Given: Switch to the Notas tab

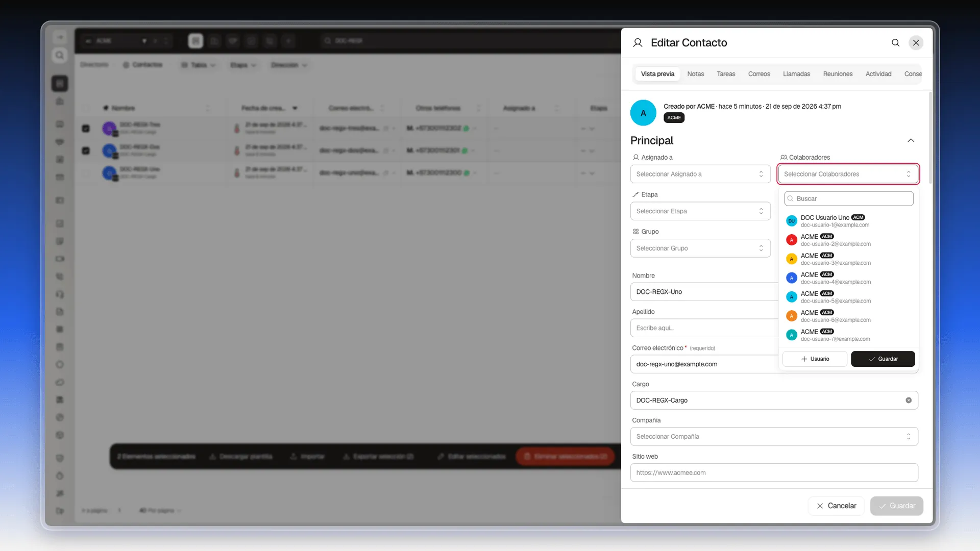Looking at the screenshot, I should 695,74.
